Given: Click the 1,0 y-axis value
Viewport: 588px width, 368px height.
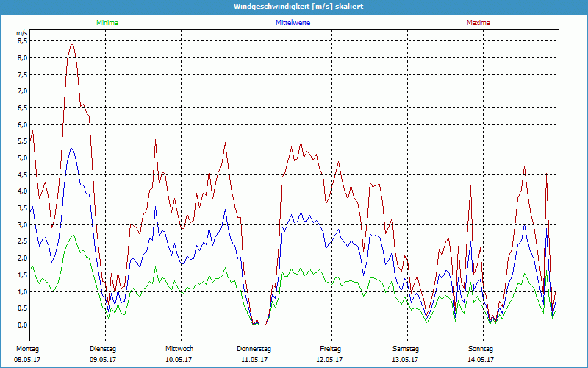Looking at the screenshot, I should pos(23,291).
